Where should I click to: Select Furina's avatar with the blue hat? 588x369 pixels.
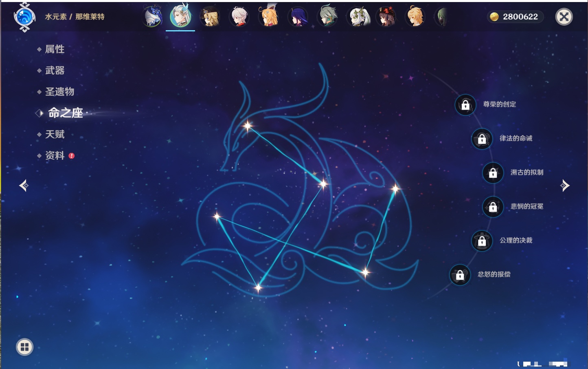click(x=152, y=17)
